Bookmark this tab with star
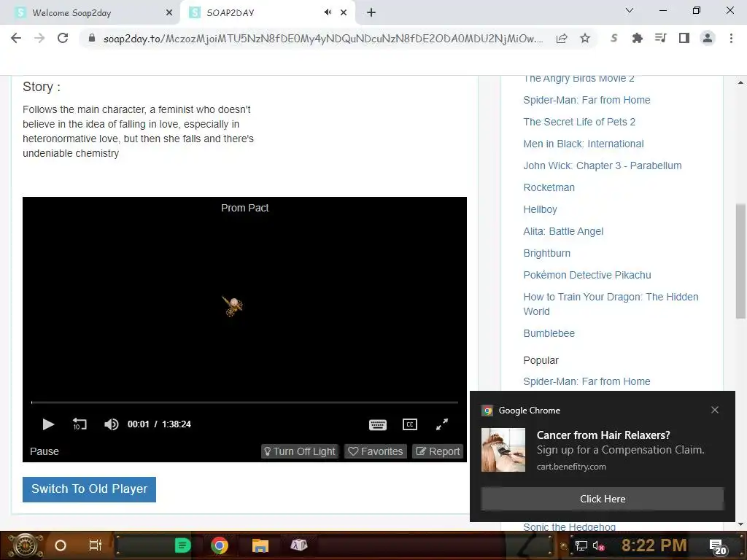Viewport: 747px width, 560px height. (585, 38)
